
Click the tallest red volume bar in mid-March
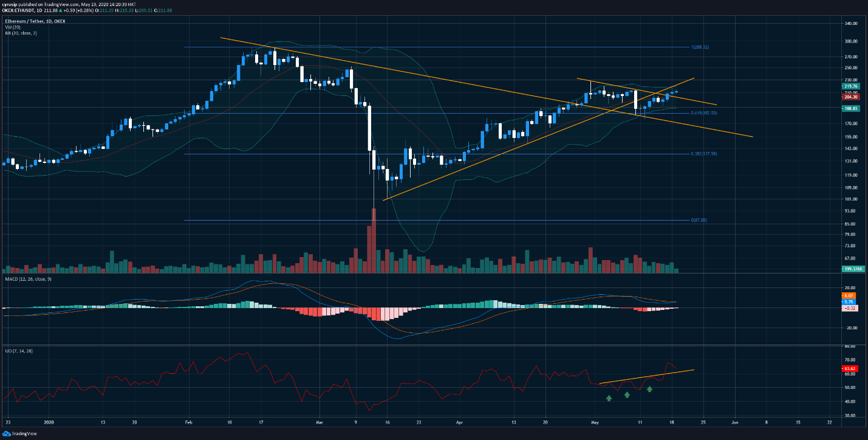tap(374, 241)
